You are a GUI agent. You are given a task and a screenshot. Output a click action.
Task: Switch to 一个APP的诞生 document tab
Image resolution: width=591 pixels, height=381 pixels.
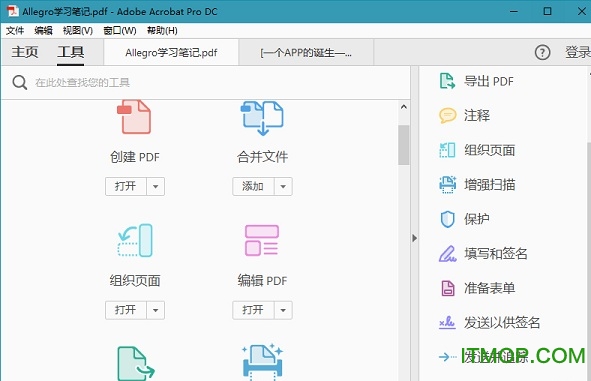pyautogui.click(x=306, y=52)
